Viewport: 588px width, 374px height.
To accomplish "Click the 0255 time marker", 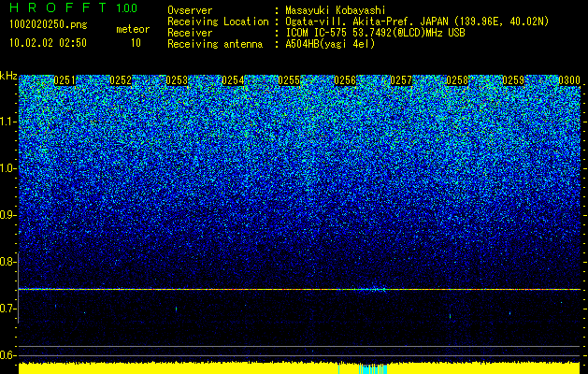I will click(x=289, y=80).
